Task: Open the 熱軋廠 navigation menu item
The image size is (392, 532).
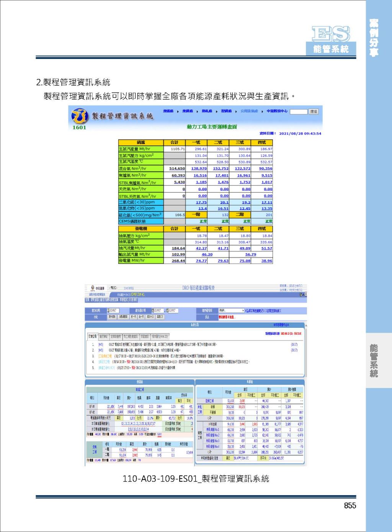Action: coord(207,111)
